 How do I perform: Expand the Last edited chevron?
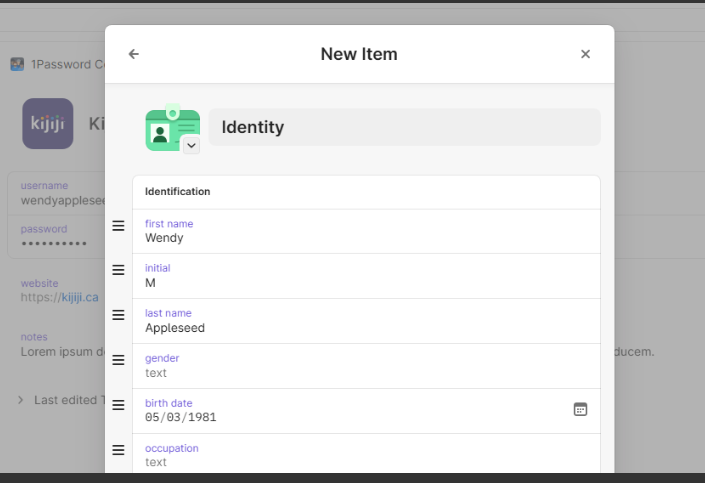click(21, 400)
